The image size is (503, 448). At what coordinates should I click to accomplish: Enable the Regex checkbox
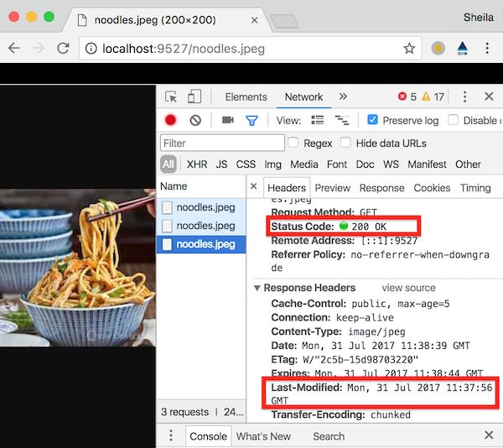coord(293,143)
